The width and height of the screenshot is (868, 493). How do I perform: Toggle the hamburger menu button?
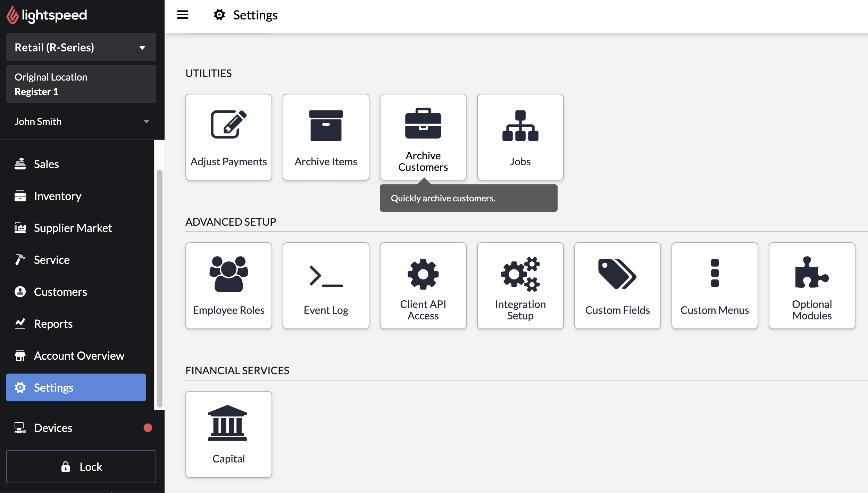[x=183, y=15]
